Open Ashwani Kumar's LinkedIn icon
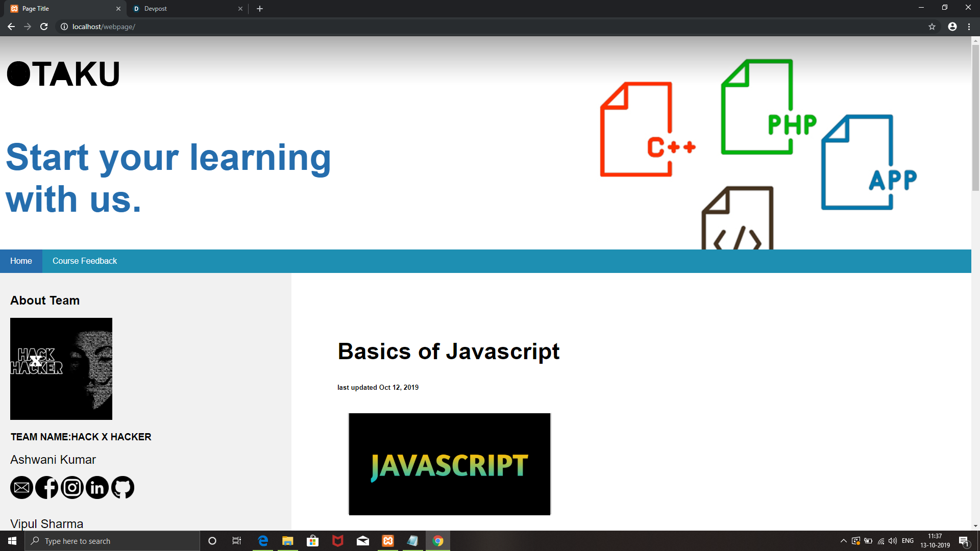Viewport: 980px width, 551px height. (97, 488)
